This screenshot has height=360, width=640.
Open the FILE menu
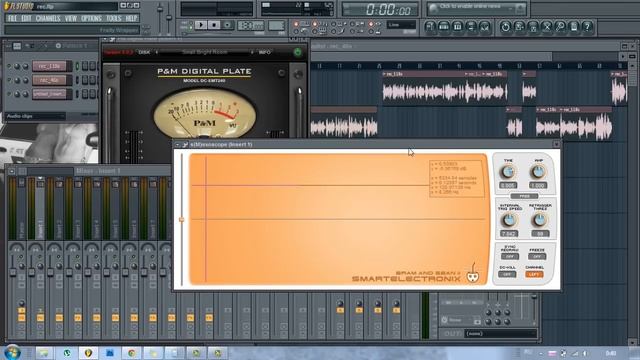point(12,18)
